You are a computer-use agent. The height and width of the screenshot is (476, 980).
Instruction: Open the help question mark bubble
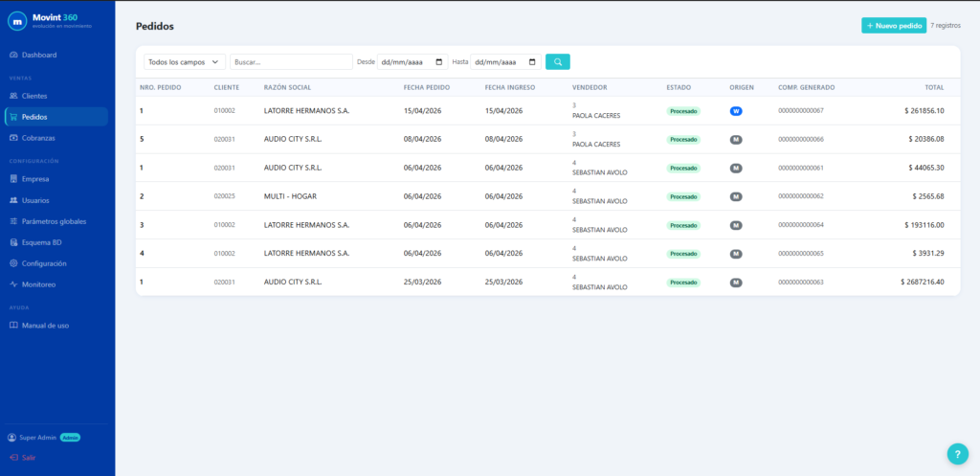tap(956, 453)
